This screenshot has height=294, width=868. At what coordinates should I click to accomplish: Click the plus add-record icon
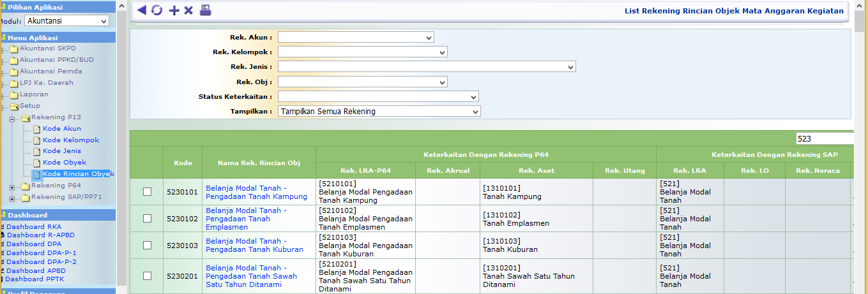(174, 10)
